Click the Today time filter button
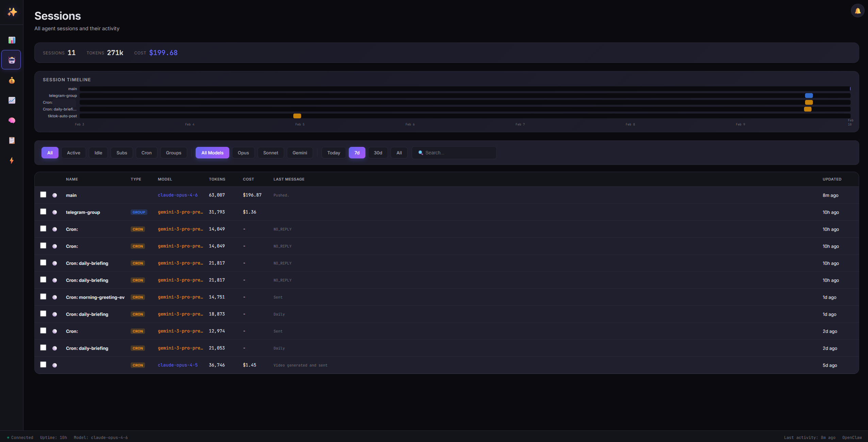Image resolution: width=868 pixels, height=442 pixels. [x=333, y=153]
